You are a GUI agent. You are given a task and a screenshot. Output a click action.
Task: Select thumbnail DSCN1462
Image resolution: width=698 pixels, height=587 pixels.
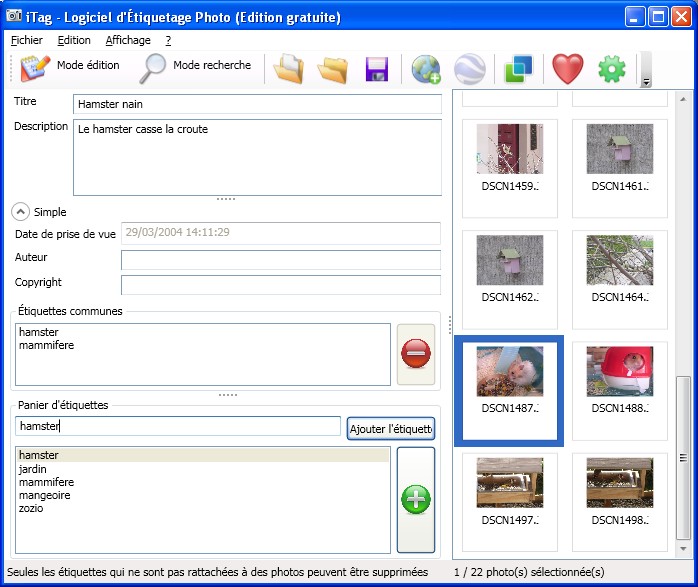click(510, 279)
